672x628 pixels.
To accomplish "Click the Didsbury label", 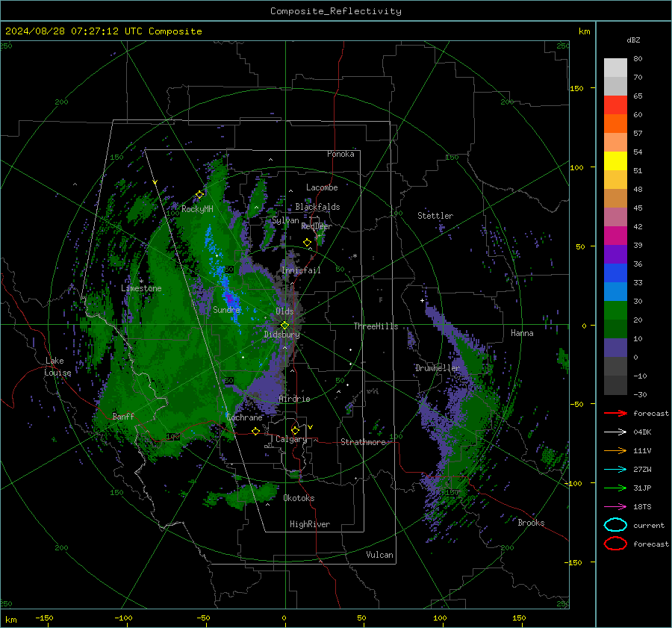I will [281, 335].
